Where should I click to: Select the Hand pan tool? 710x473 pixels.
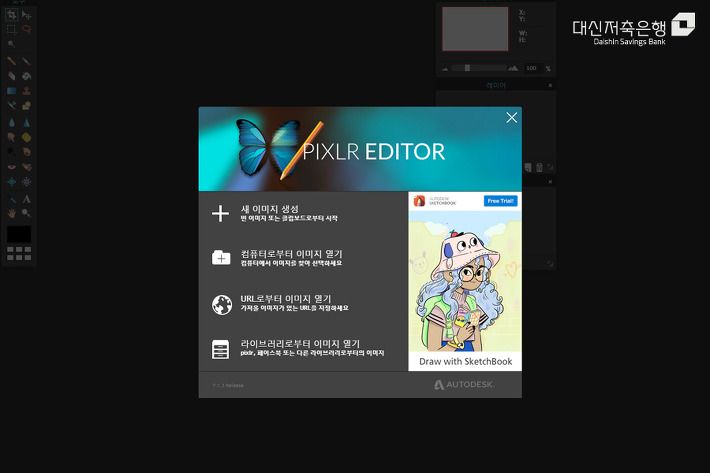(11, 213)
